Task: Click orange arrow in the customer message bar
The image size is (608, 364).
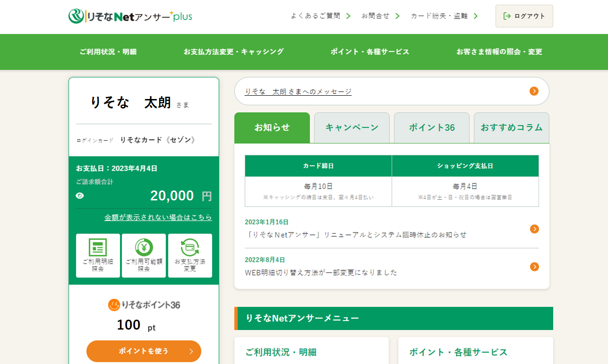Action: coord(534,91)
